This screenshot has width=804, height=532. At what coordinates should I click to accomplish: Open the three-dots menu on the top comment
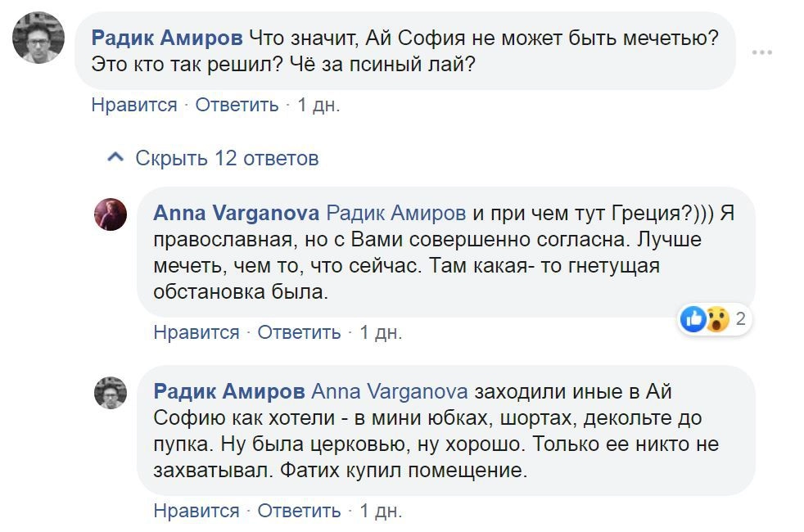pyautogui.click(x=761, y=52)
